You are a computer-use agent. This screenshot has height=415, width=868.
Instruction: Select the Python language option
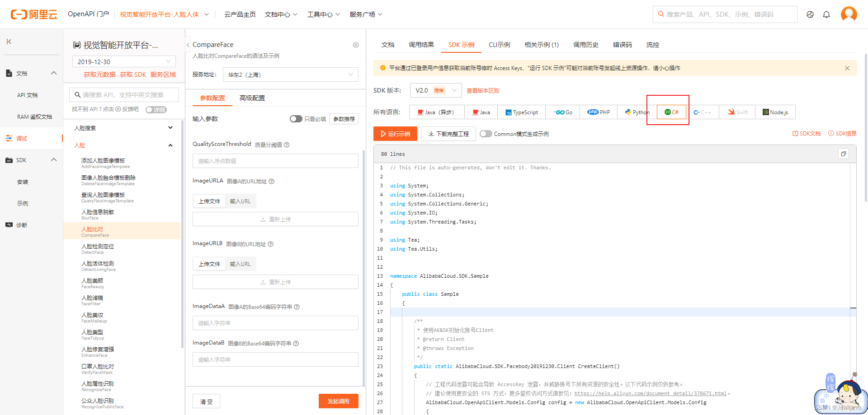click(x=637, y=112)
